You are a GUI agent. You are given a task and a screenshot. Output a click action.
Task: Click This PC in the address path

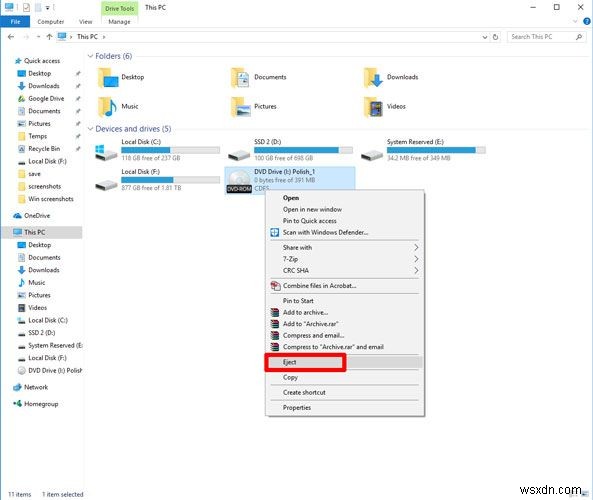pos(87,37)
